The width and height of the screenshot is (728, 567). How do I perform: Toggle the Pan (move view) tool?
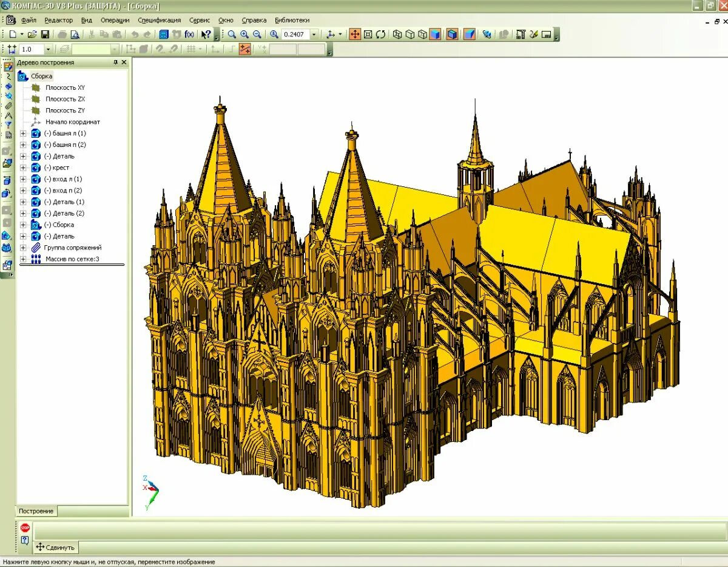pos(355,35)
